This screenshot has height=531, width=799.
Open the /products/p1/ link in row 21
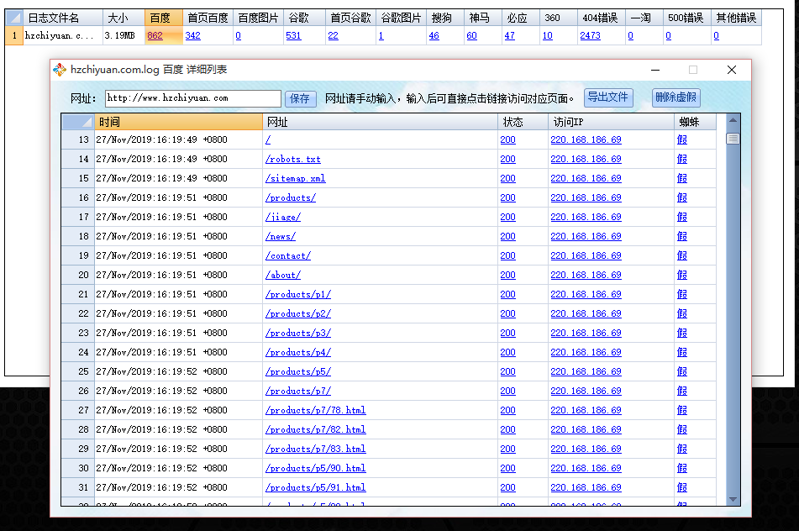pos(298,295)
